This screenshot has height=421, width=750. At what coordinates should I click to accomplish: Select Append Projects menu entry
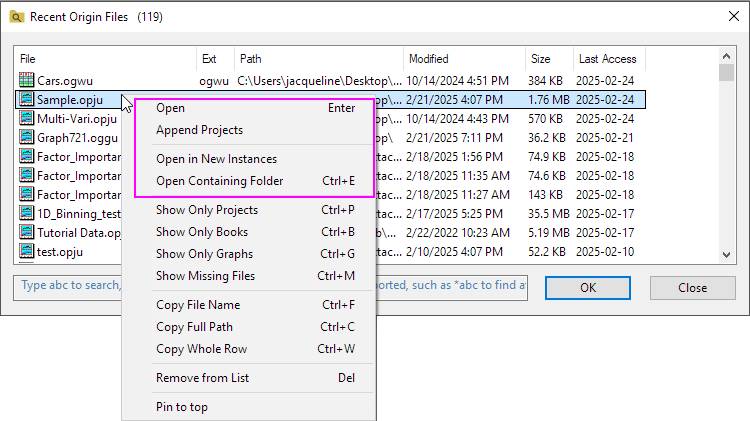[x=199, y=130]
